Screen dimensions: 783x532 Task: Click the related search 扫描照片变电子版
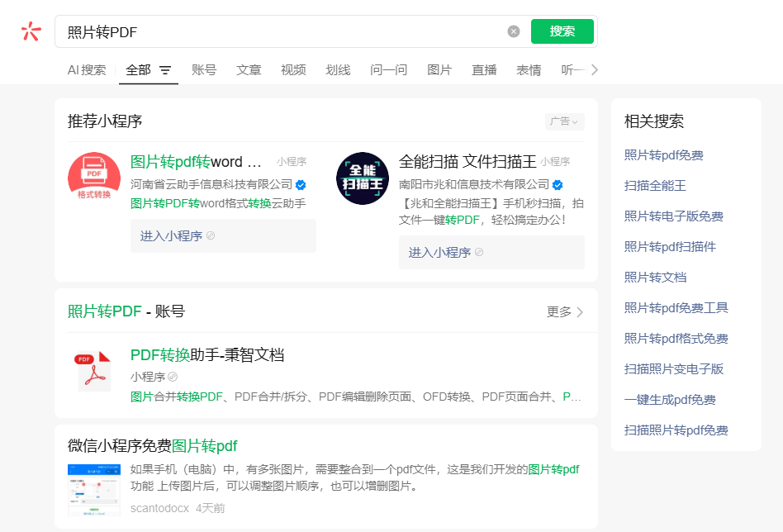click(674, 369)
